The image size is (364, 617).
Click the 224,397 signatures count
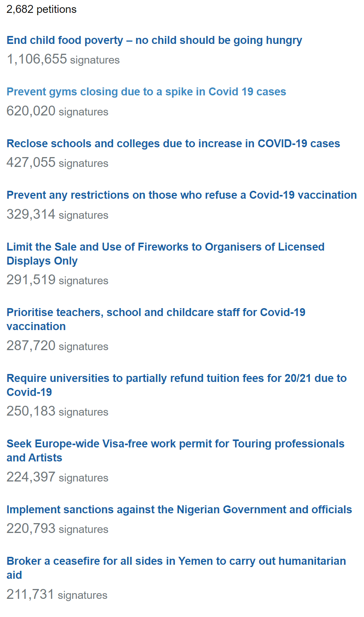click(57, 478)
